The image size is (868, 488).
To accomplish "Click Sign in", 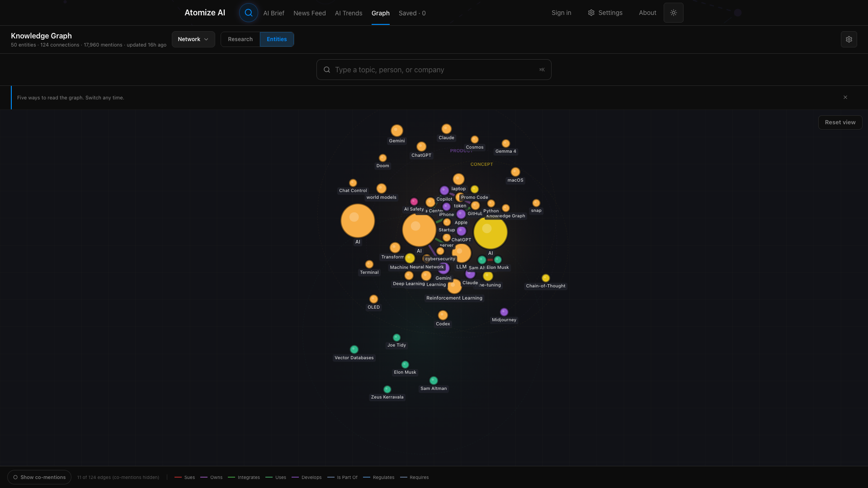I will 561,13.
